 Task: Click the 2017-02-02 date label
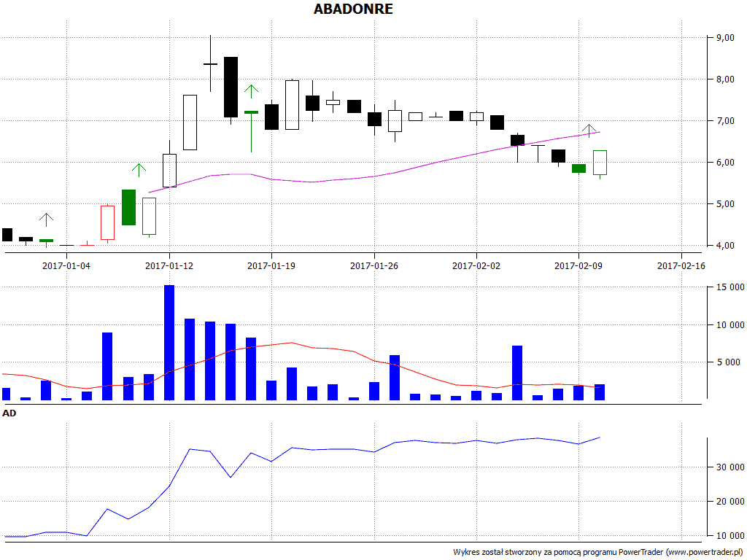(476, 266)
